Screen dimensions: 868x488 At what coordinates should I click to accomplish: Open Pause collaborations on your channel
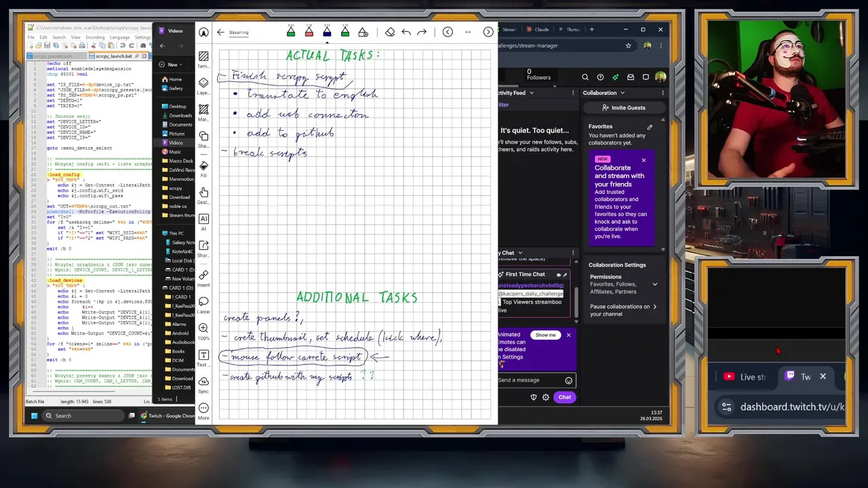(623, 310)
